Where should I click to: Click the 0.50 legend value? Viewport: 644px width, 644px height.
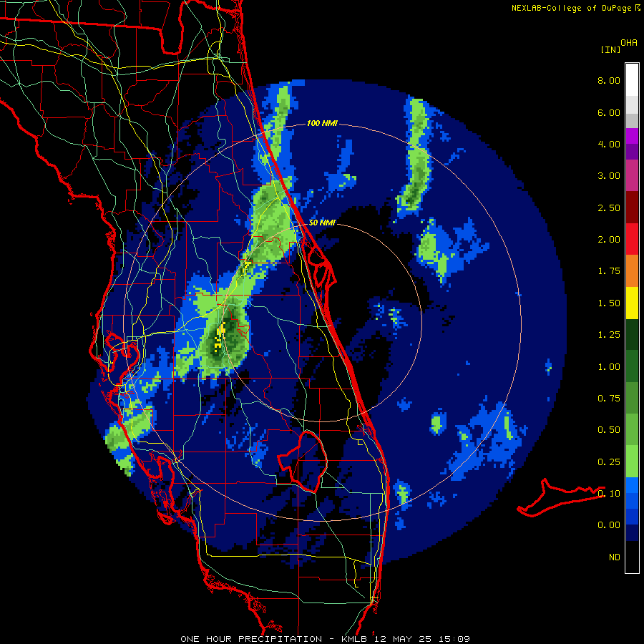(x=609, y=430)
